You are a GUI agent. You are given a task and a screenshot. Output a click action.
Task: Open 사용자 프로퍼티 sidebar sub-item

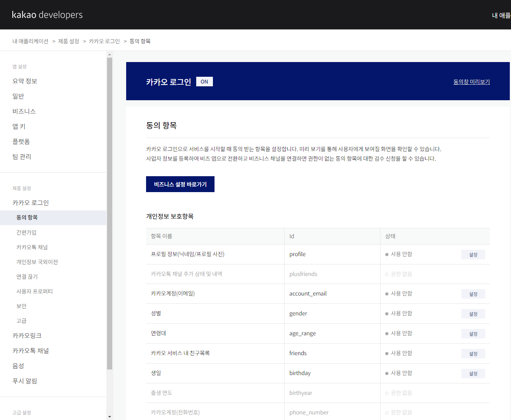(x=35, y=292)
